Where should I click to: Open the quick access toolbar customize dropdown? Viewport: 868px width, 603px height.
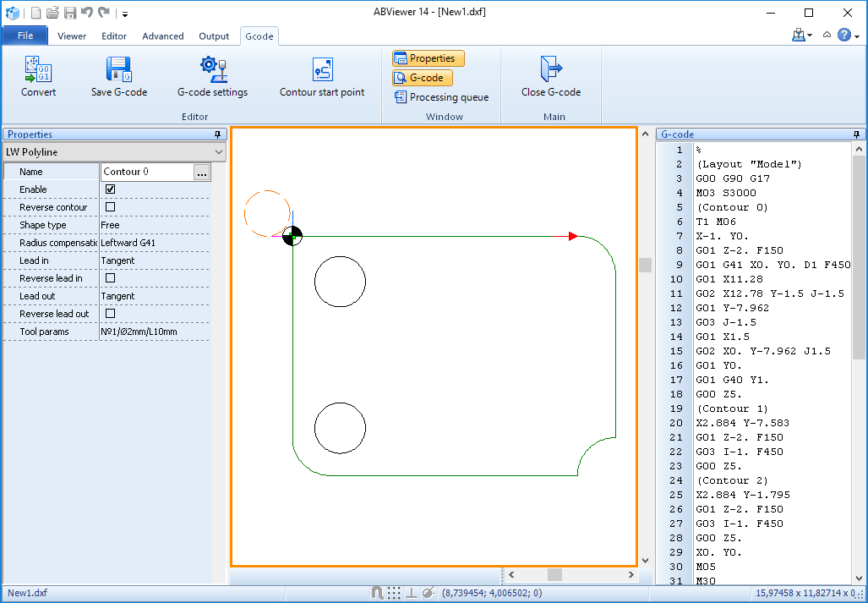125,14
